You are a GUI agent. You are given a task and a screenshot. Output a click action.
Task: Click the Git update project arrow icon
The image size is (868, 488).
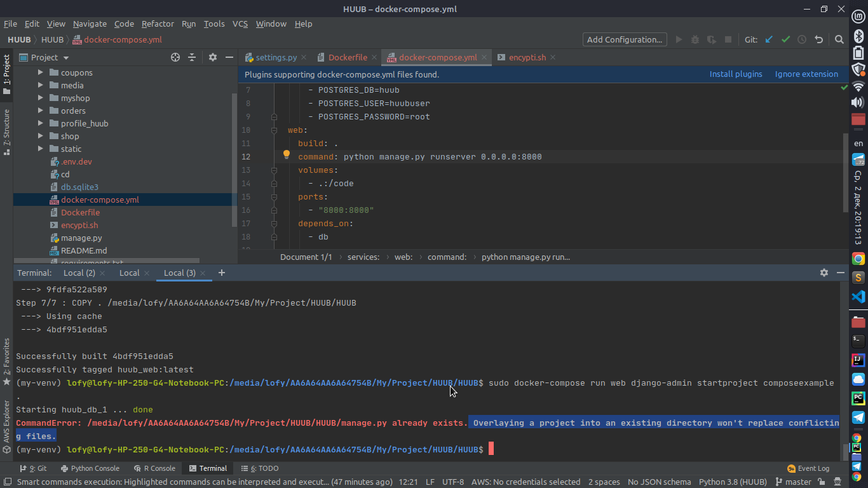pos(769,39)
